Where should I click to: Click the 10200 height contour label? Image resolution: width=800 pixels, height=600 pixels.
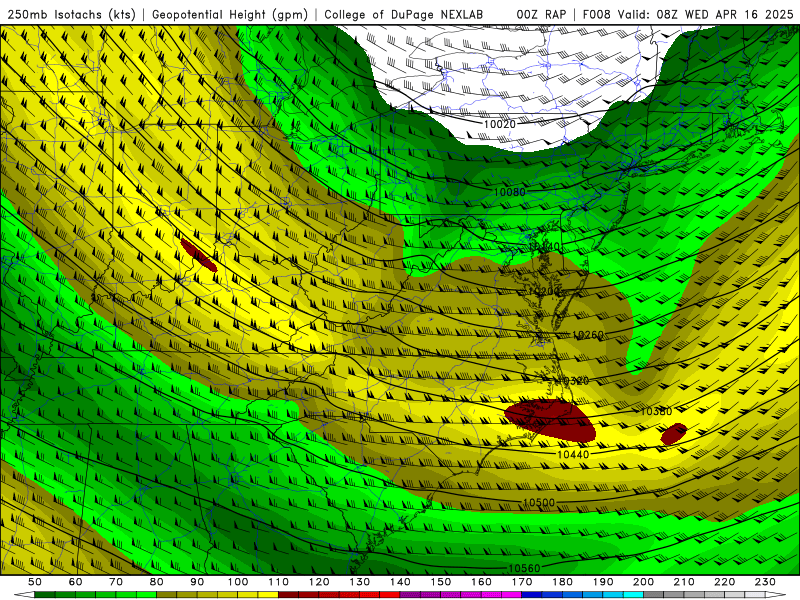pyautogui.click(x=544, y=291)
